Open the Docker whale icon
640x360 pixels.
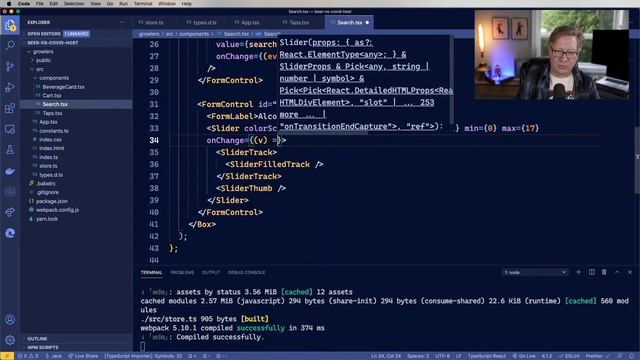point(10,171)
